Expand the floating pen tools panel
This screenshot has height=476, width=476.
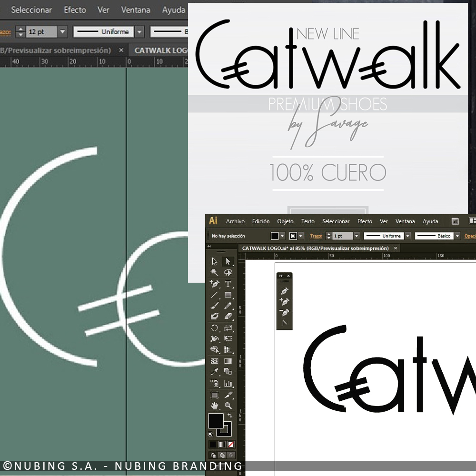pyautogui.click(x=281, y=276)
